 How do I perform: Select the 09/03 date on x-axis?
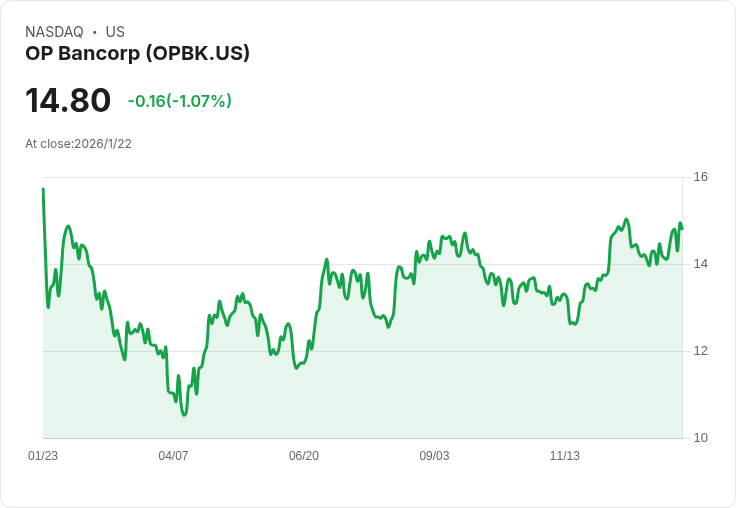click(434, 456)
